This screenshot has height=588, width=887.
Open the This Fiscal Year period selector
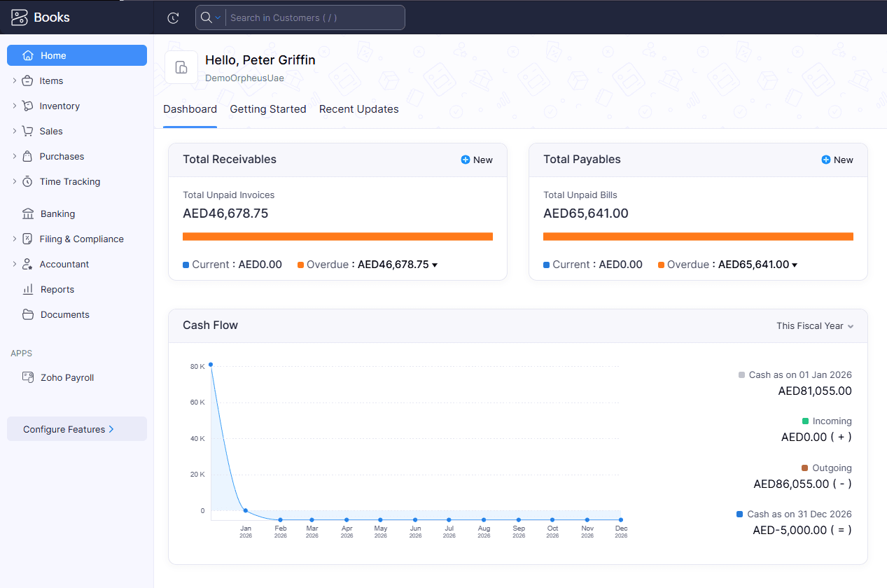click(x=814, y=325)
